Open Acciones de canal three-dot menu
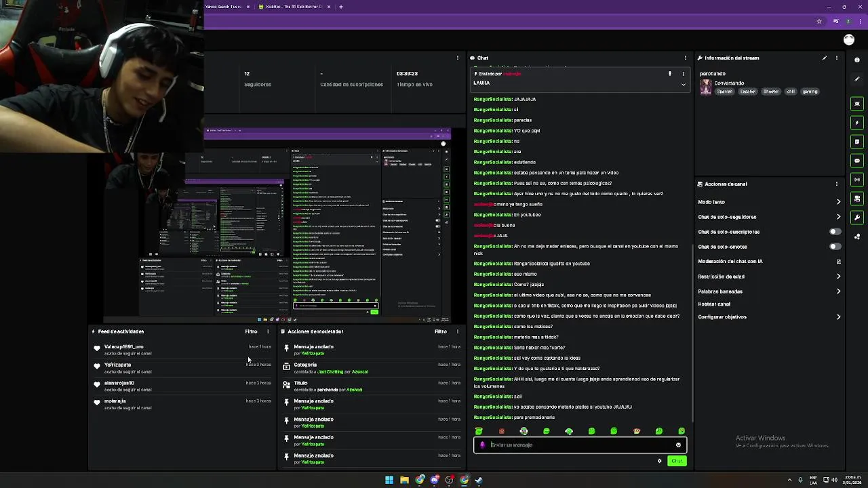The height and width of the screenshot is (488, 868). (x=837, y=184)
